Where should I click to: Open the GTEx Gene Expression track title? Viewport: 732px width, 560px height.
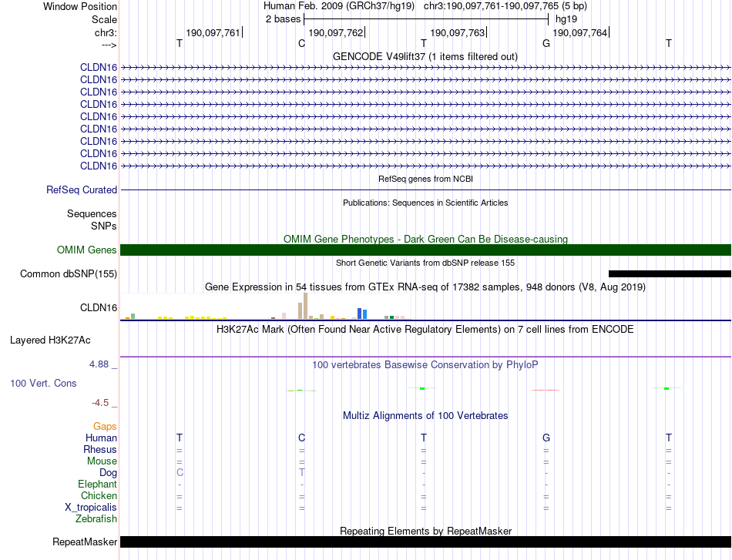coord(425,287)
